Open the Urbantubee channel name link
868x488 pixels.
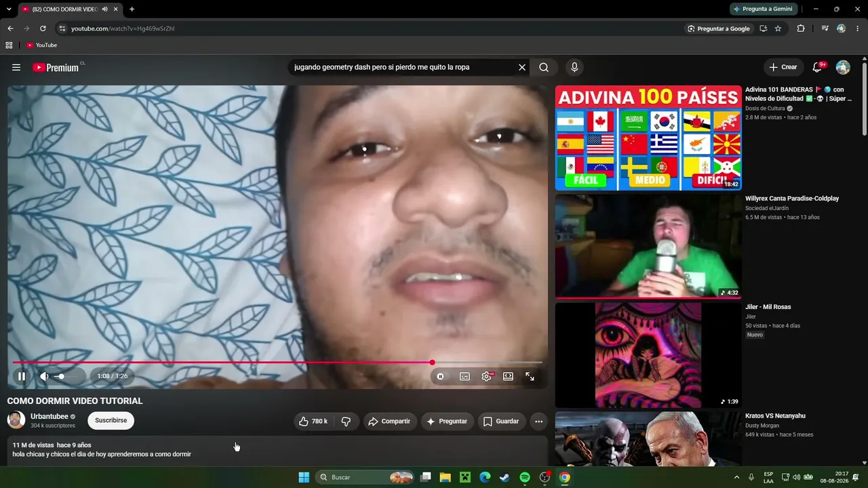[50, 416]
